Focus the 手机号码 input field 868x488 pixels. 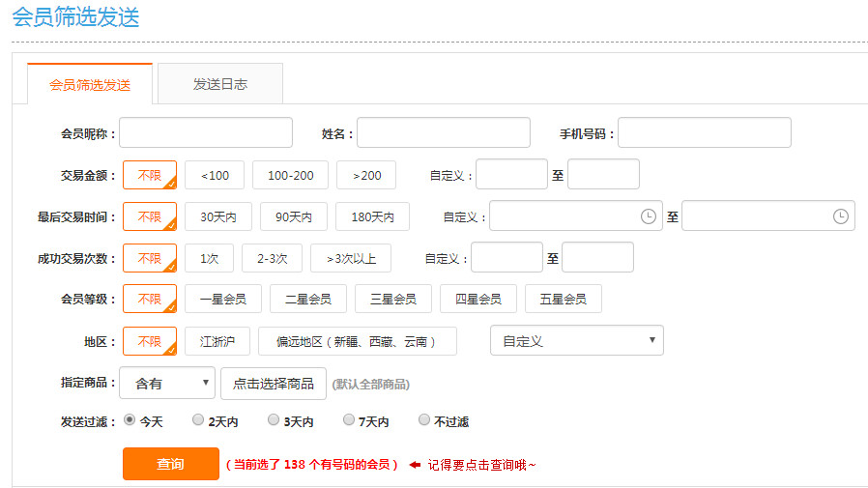704,132
